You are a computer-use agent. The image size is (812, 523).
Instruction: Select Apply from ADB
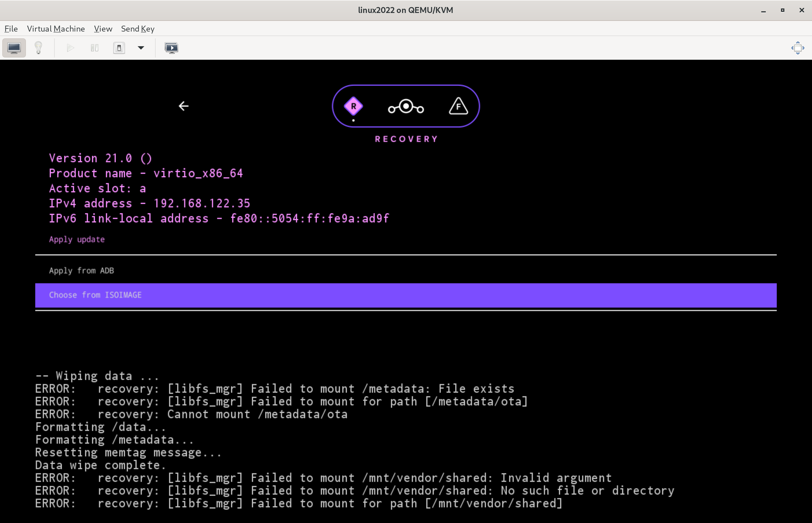[406, 271]
